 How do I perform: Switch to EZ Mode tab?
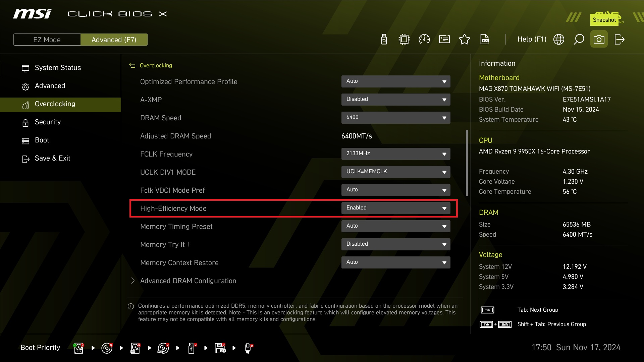(47, 39)
